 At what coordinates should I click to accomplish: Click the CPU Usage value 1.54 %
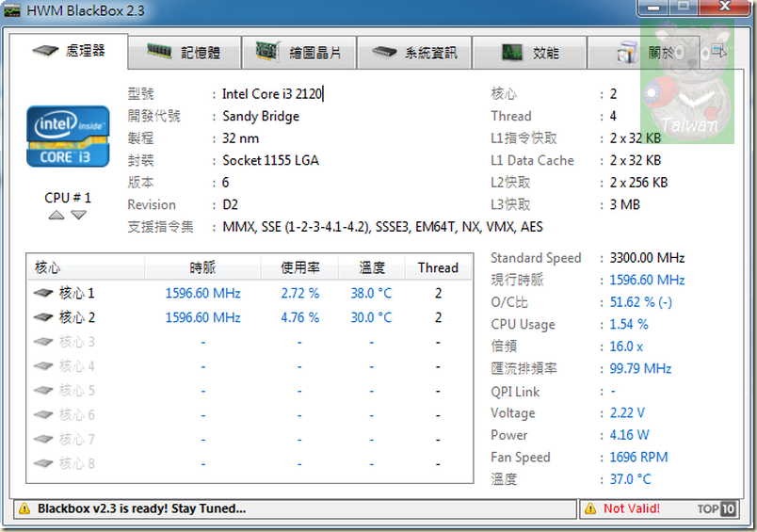[x=629, y=324]
